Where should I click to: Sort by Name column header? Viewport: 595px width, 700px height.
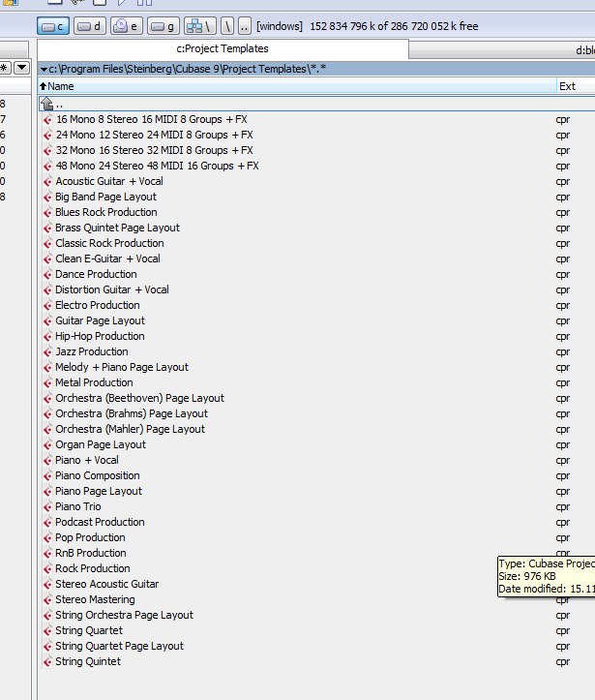point(297,86)
